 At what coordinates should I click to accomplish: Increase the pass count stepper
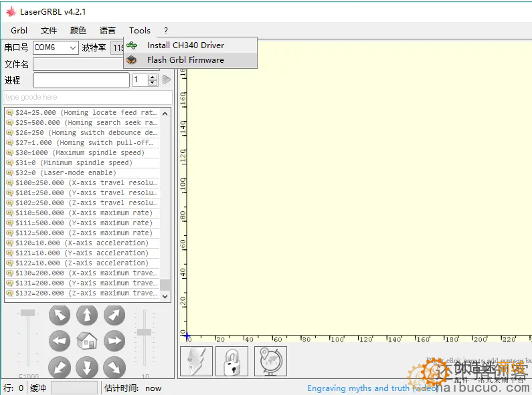coord(153,78)
